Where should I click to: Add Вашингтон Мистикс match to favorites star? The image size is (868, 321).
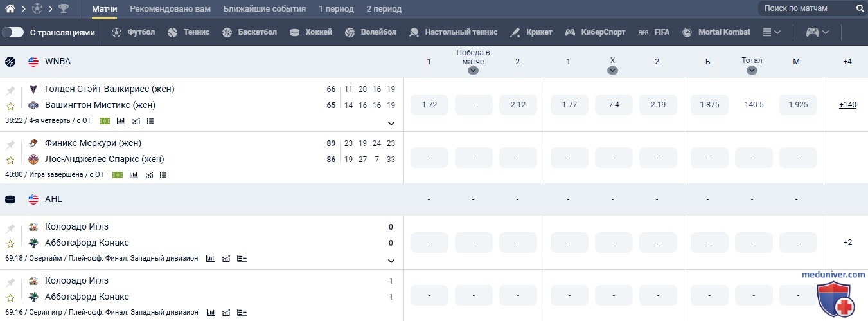10,106
